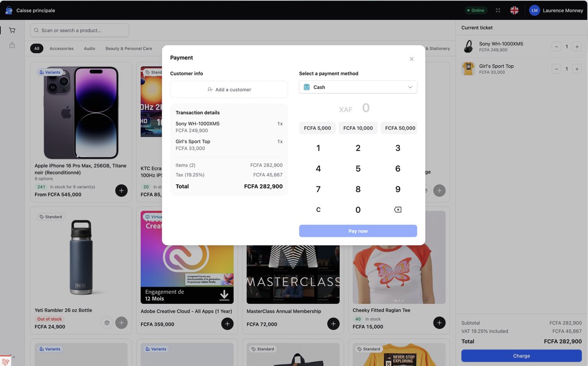Close the Payment dialog with X
The height and width of the screenshot is (366, 588).
click(x=412, y=59)
